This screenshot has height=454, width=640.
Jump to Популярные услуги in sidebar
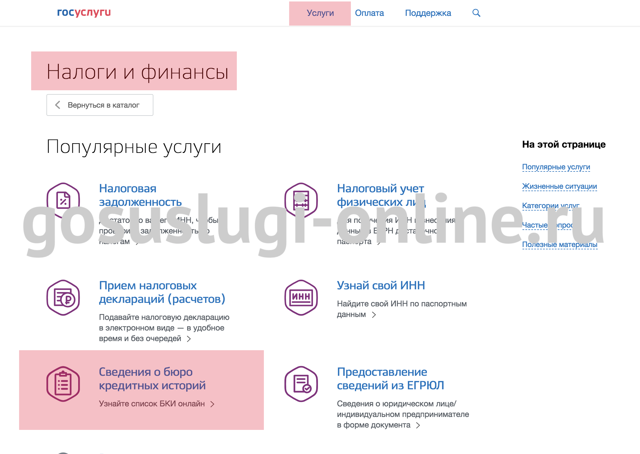(x=556, y=167)
